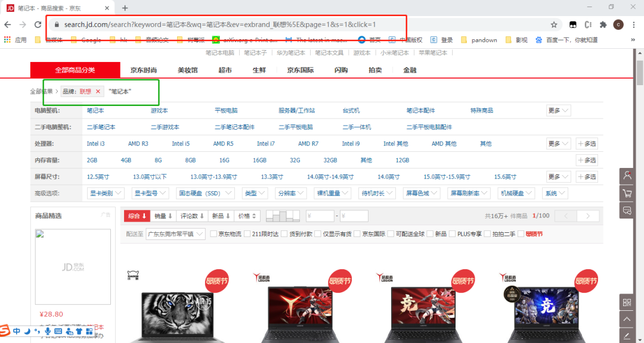Viewport: 644px width, 343px height.
Task: Filter by 15.6英寸 screen size
Action: [x=505, y=177]
